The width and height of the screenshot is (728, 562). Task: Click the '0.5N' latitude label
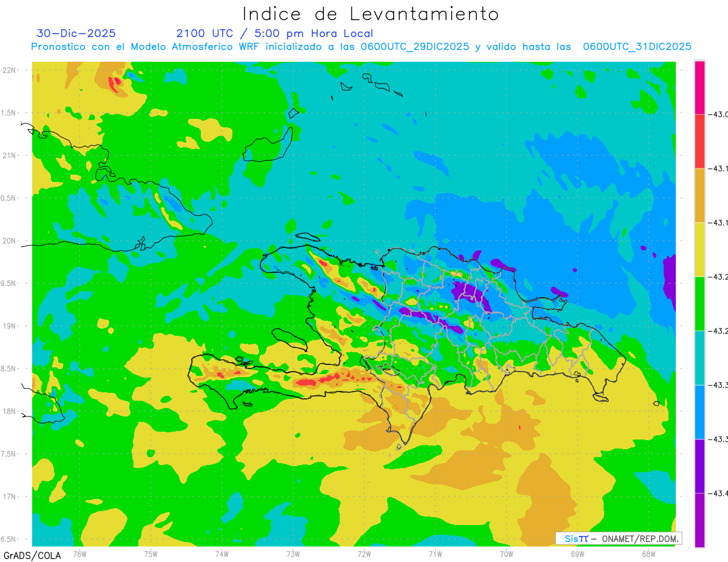tap(8, 198)
